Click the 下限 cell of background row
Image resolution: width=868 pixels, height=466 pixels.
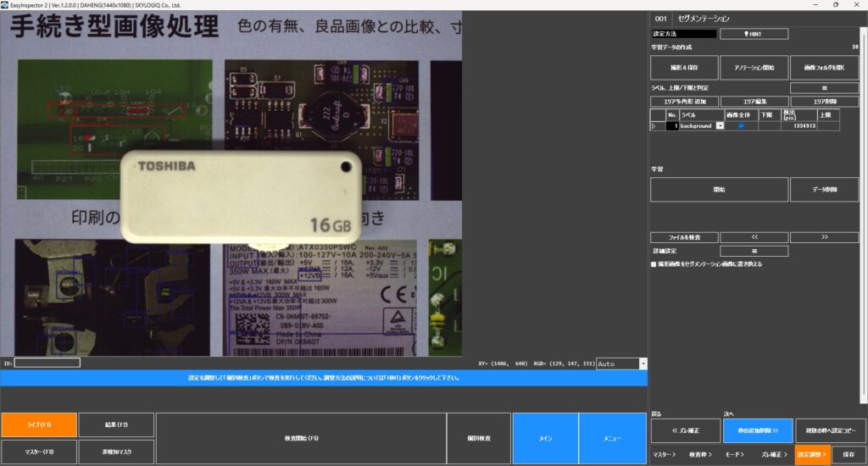coord(769,126)
